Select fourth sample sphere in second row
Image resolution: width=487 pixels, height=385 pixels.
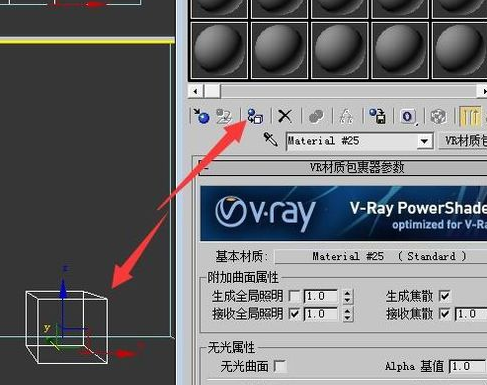400,50
